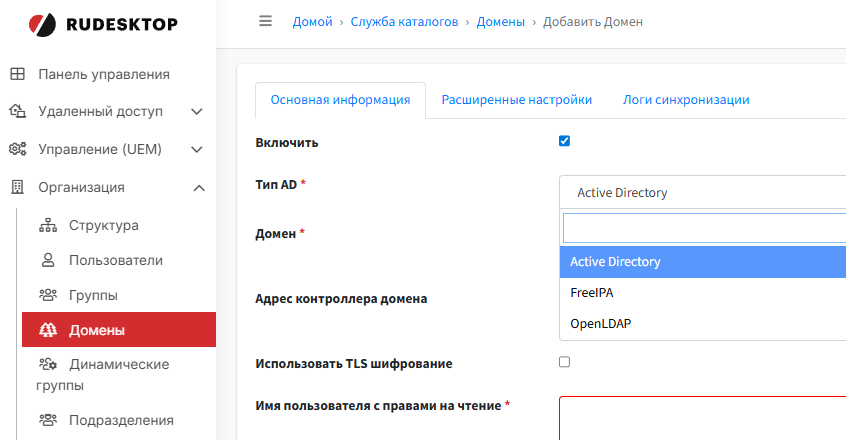Click the Динамические группы icon
The width and height of the screenshot is (846, 440).
point(48,365)
